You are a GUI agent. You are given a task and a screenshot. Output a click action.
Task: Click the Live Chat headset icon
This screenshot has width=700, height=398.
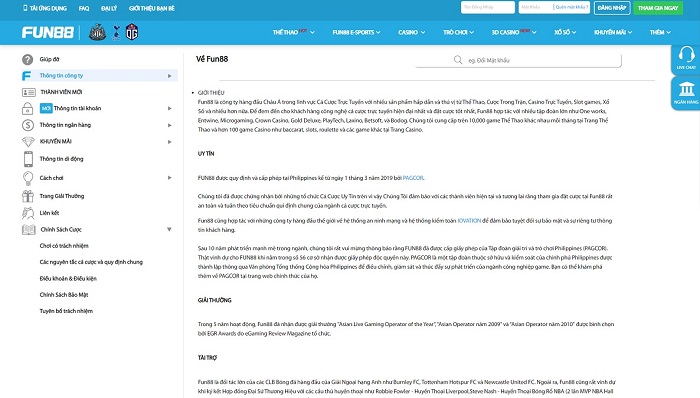(x=686, y=55)
